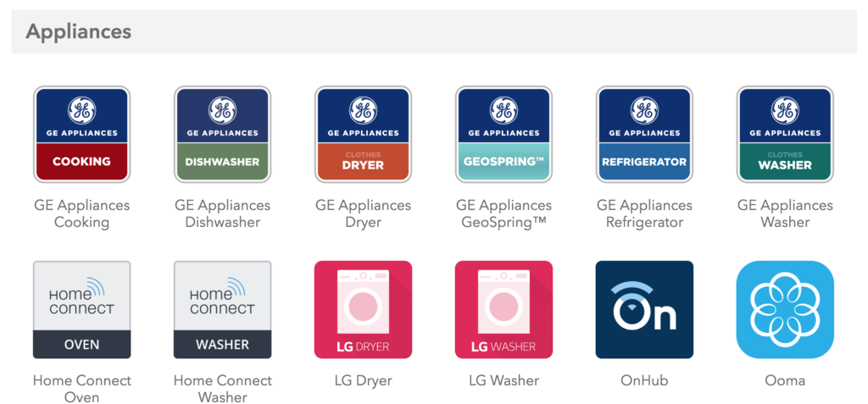The height and width of the screenshot is (404, 868).
Task: Click the "GE Appliances Refrigerator" text label
Action: [x=644, y=214]
